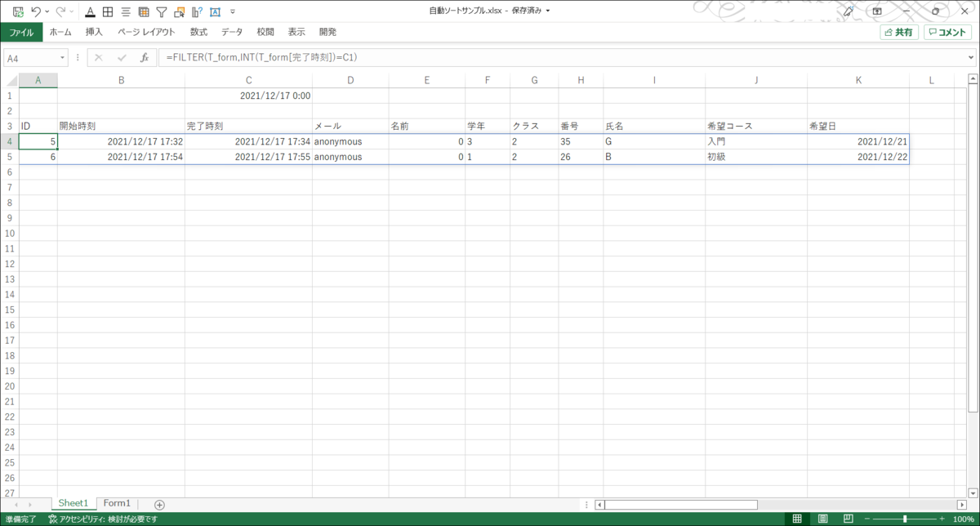
Task: Open the Undo history dropdown arrow
Action: click(47, 11)
